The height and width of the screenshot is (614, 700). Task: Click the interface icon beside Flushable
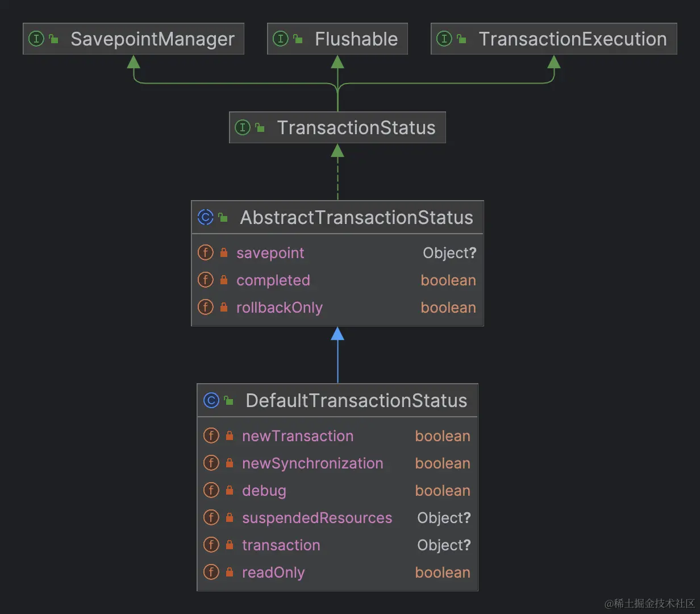click(280, 39)
